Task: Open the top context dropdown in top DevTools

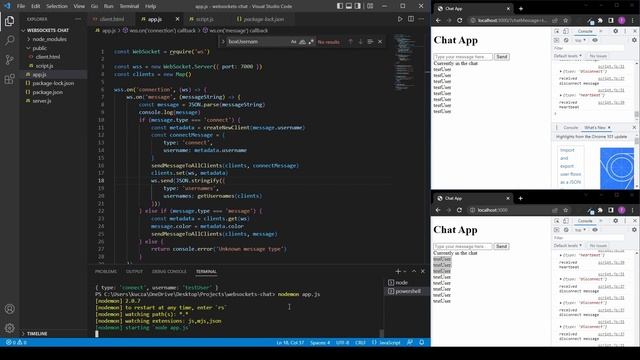Action: tap(580, 40)
